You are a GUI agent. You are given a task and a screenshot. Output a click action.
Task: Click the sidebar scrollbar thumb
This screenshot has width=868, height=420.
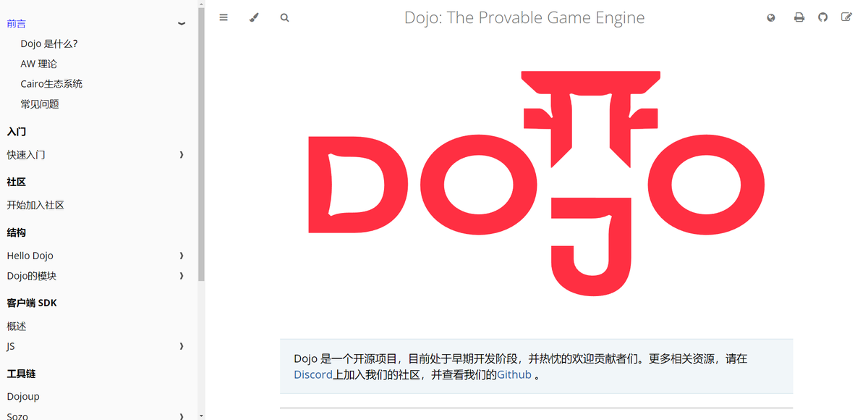[x=201, y=144]
